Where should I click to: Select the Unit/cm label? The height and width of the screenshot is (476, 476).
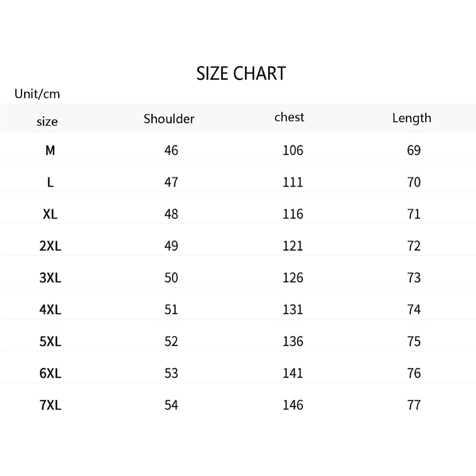point(37,94)
